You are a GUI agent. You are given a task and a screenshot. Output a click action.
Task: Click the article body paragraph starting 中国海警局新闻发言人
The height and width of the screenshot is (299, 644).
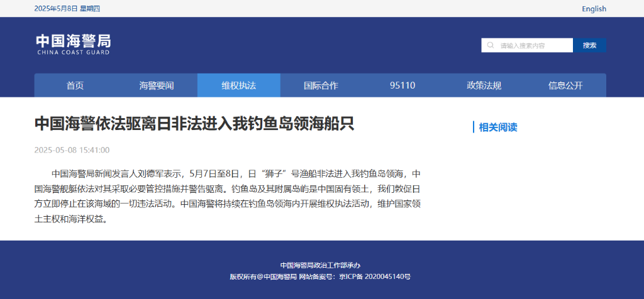(228, 196)
